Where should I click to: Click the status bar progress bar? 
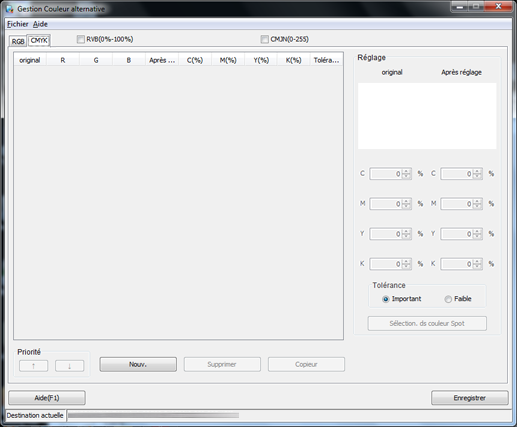tap(153, 415)
